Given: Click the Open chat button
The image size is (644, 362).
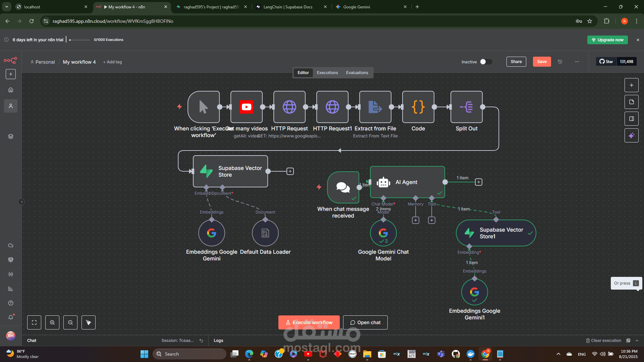Looking at the screenshot, I should click(x=365, y=322).
